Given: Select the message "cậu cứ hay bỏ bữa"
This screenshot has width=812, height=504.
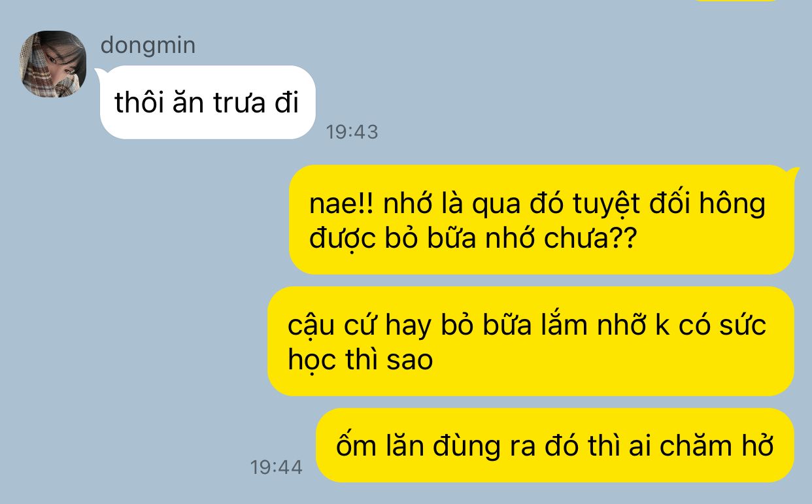Looking at the screenshot, I should [x=531, y=341].
